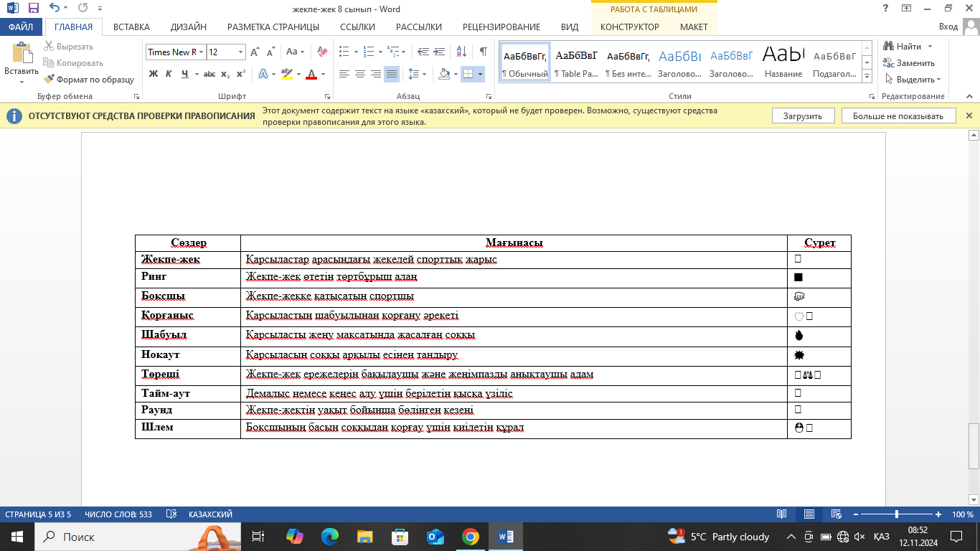980x551 pixels.
Task: Decrease the paragraph indent
Action: (423, 52)
